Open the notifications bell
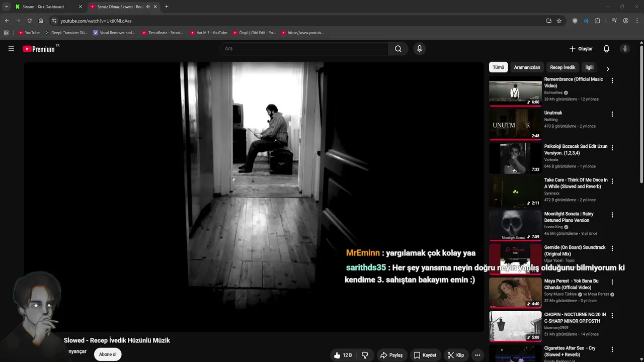The width and height of the screenshot is (644, 362). [x=606, y=49]
